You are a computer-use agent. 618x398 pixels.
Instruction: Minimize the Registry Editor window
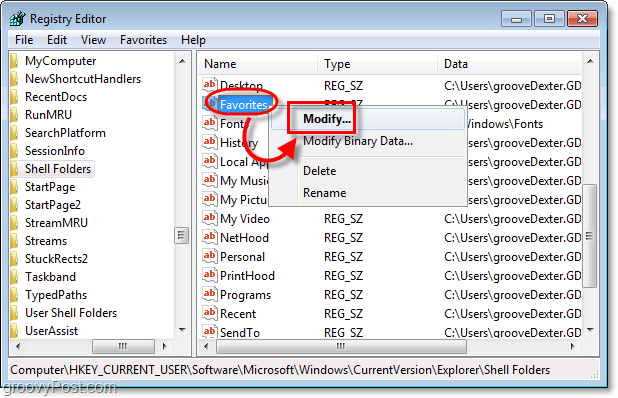coord(517,19)
